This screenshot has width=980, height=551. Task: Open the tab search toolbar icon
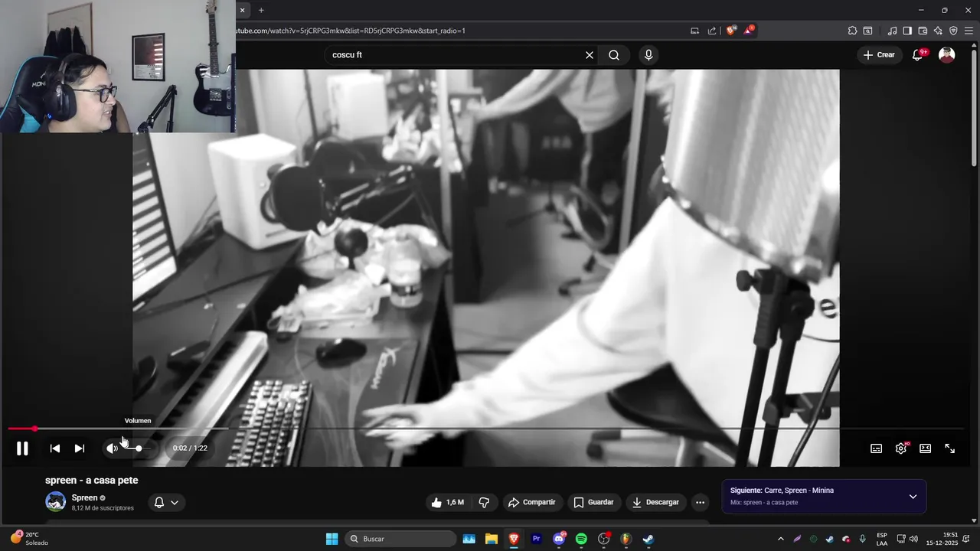point(867,31)
